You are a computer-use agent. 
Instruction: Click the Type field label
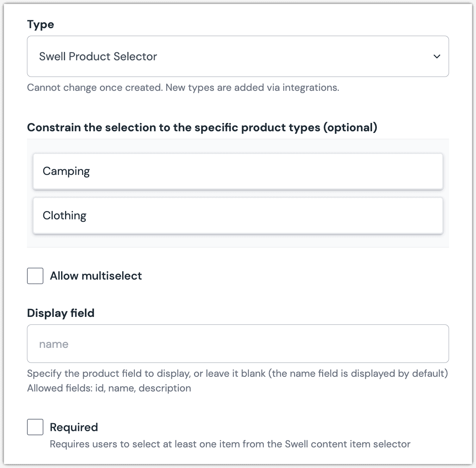click(x=40, y=24)
